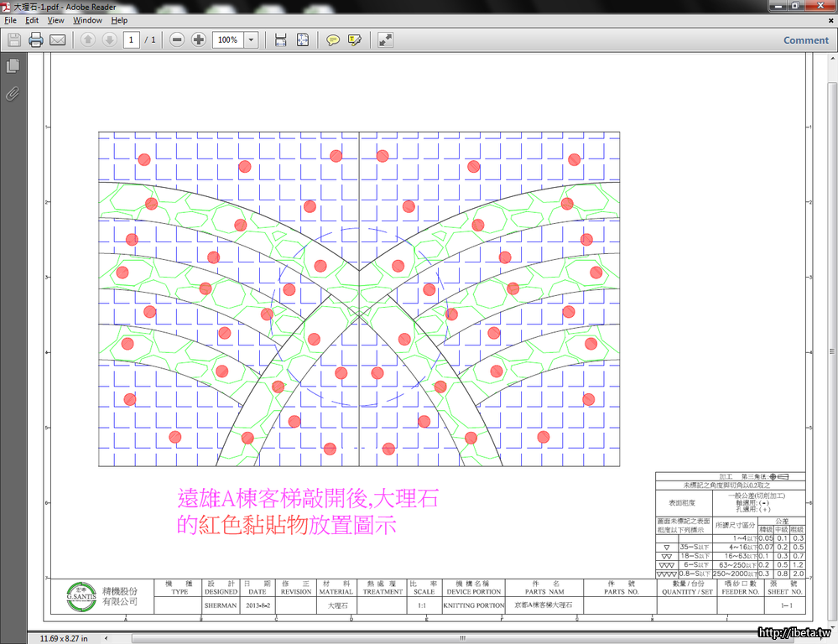Click the Print file icon
The image size is (838, 644).
(36, 39)
